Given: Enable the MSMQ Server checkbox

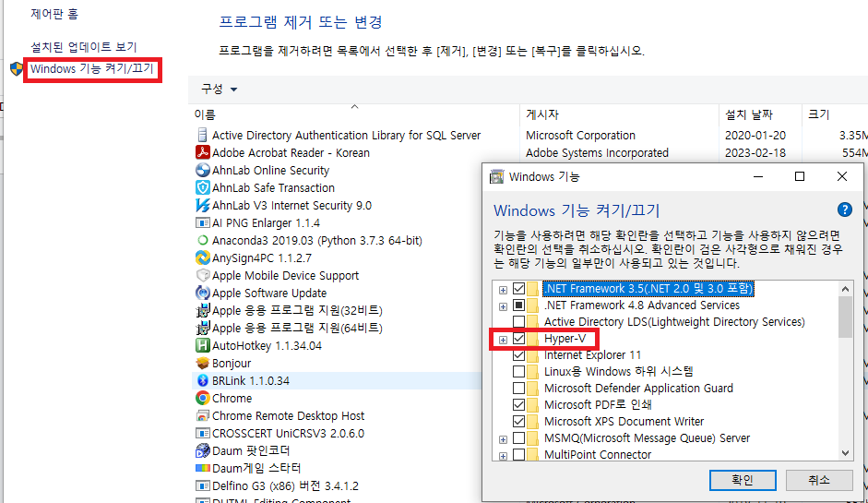Looking at the screenshot, I should tap(518, 438).
